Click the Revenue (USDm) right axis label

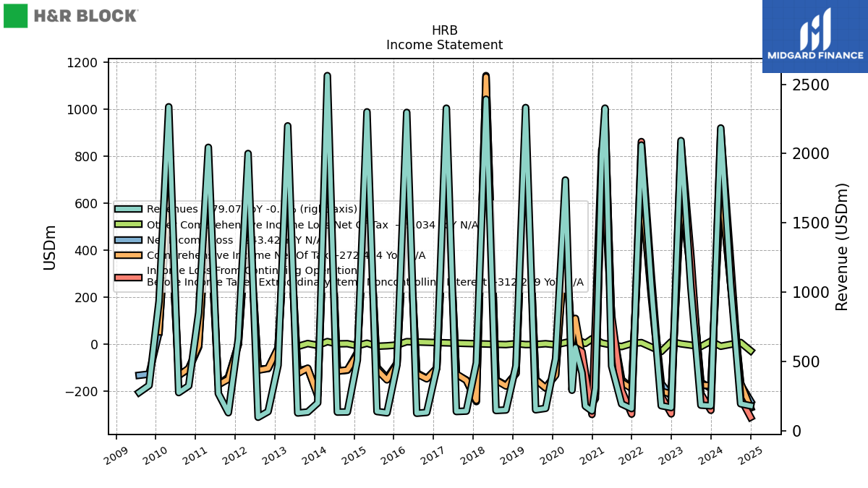click(x=842, y=247)
